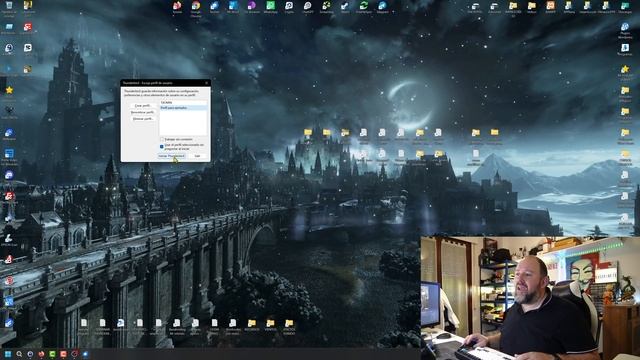
Task: Select the unhighlighted profile above the selected one
Action: pyautogui.click(x=183, y=102)
